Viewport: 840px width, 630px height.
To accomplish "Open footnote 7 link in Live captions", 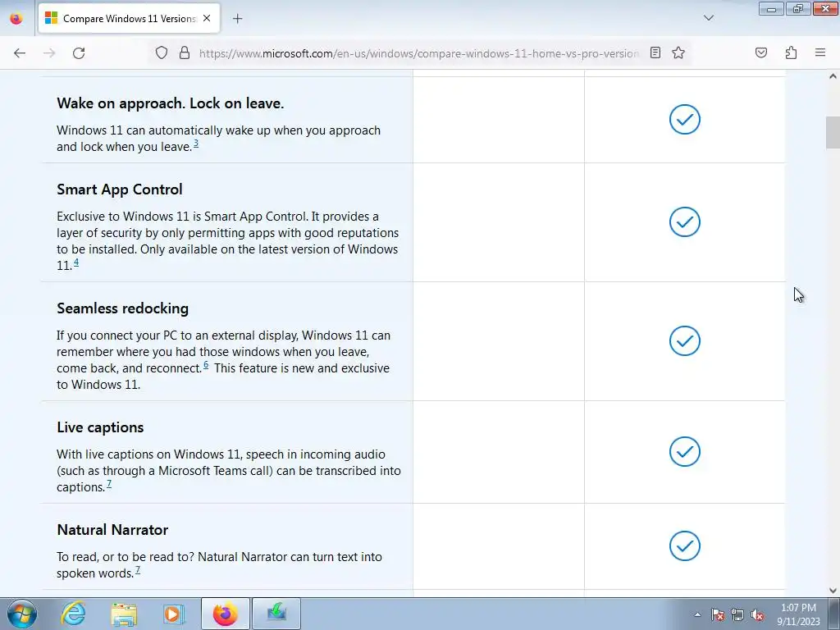I will coord(109,484).
